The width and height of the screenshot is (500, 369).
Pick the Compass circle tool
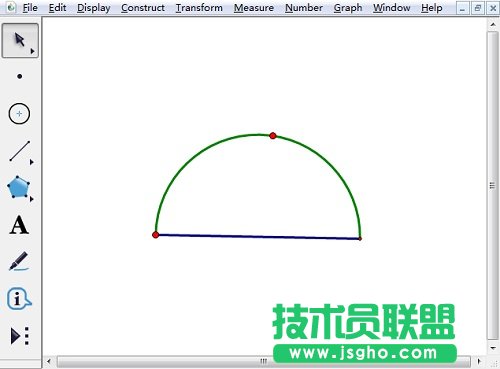(19, 114)
